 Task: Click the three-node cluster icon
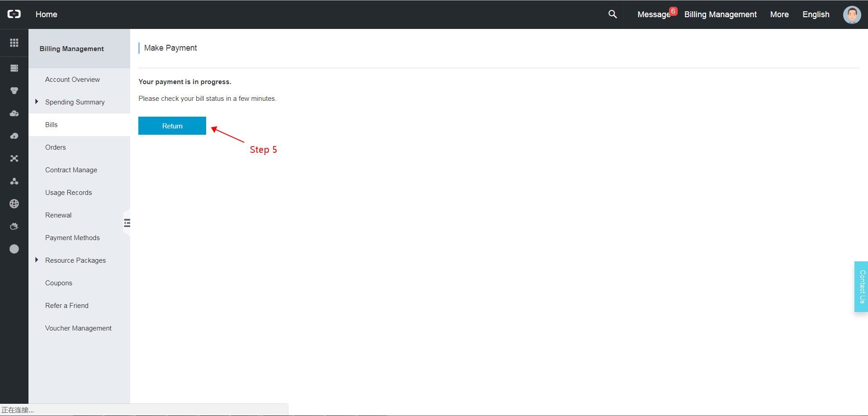[14, 181]
